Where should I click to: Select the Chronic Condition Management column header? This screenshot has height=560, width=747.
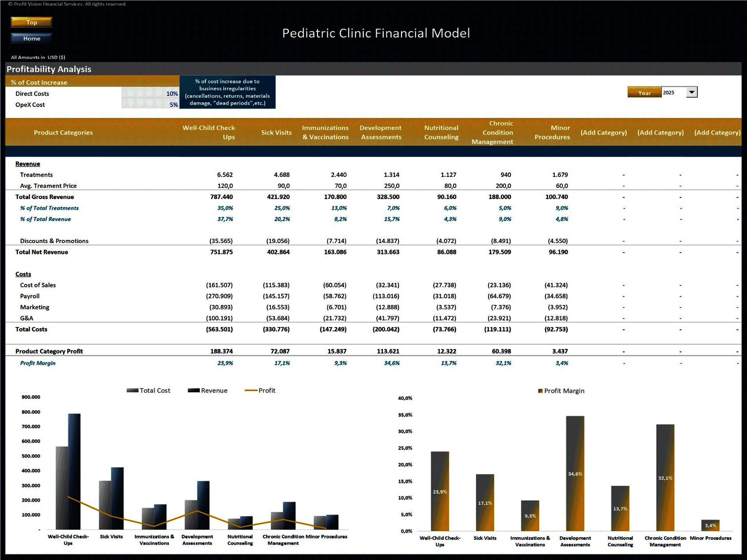pyautogui.click(x=493, y=132)
